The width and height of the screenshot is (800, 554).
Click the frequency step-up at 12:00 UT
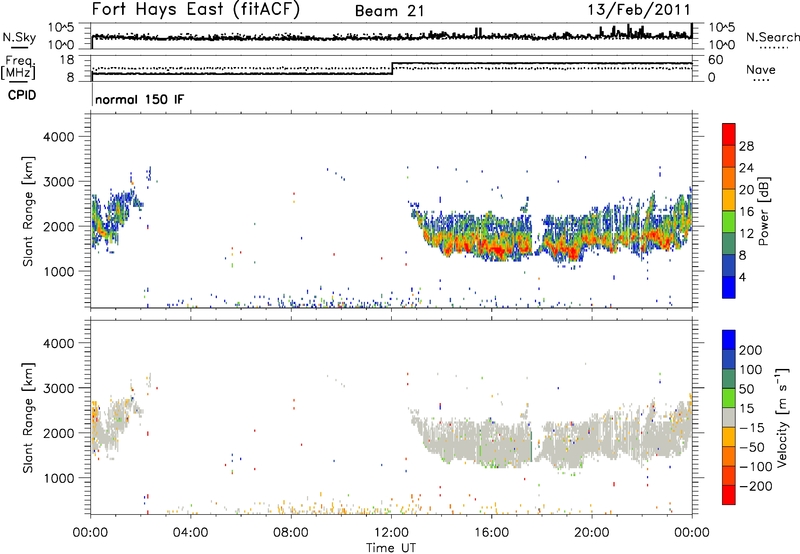point(392,68)
